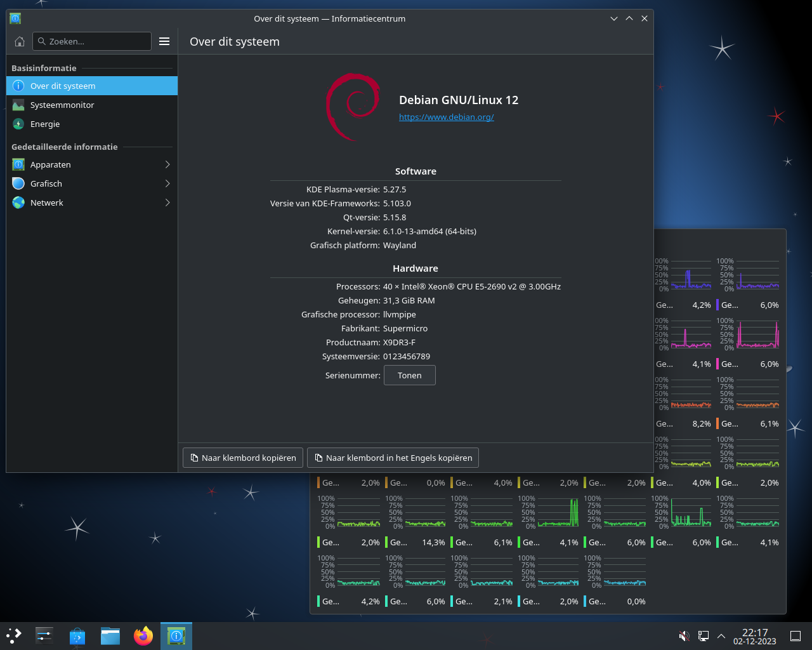
Task: Open Systeemmonitor in sidebar
Action: point(92,105)
